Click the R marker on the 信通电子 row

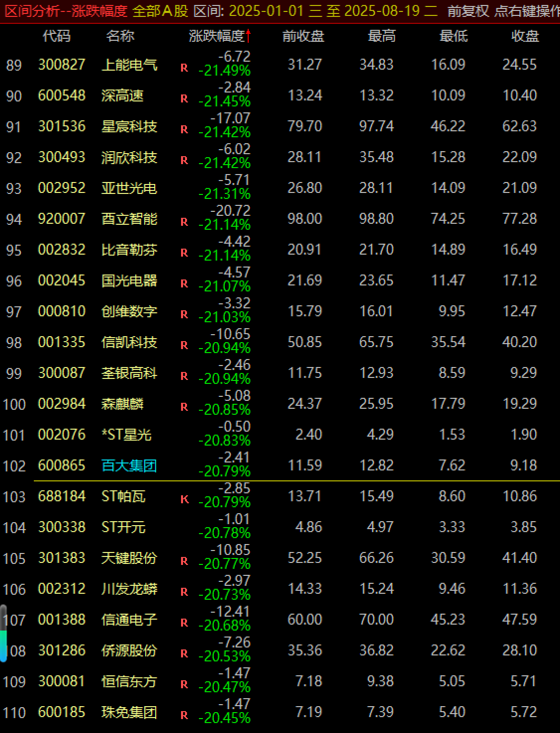click(185, 623)
